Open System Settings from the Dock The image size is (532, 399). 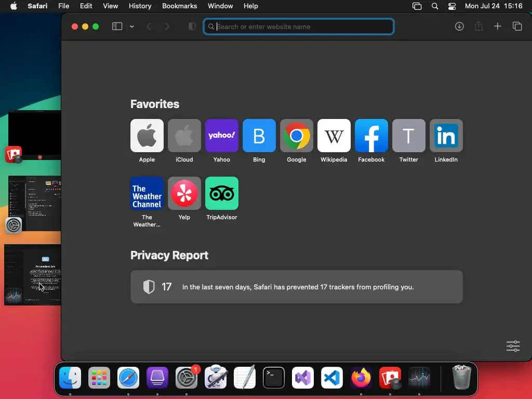[x=187, y=378]
